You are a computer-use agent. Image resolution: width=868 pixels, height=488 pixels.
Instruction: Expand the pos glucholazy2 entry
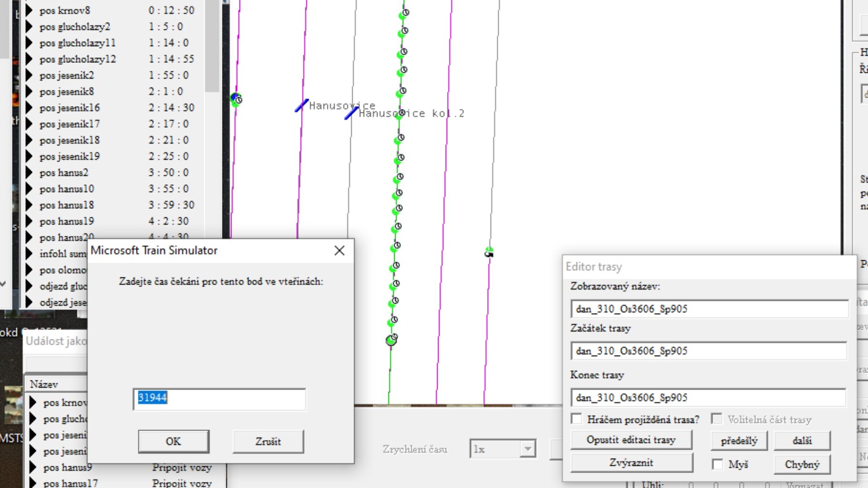tap(30, 26)
